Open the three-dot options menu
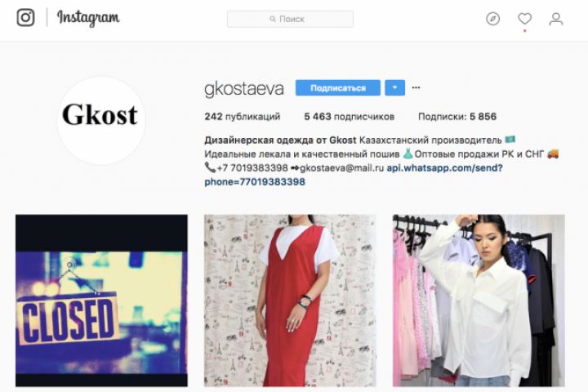 pos(416,87)
